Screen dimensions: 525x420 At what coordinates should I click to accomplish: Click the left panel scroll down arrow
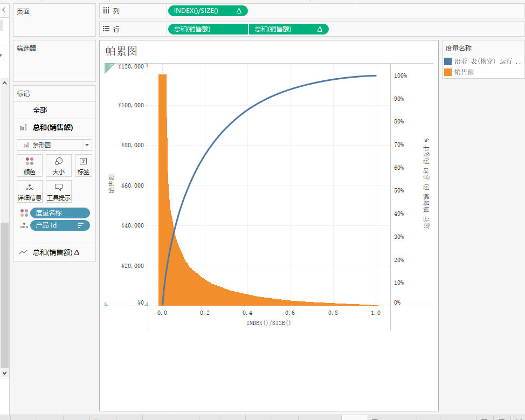(4, 373)
